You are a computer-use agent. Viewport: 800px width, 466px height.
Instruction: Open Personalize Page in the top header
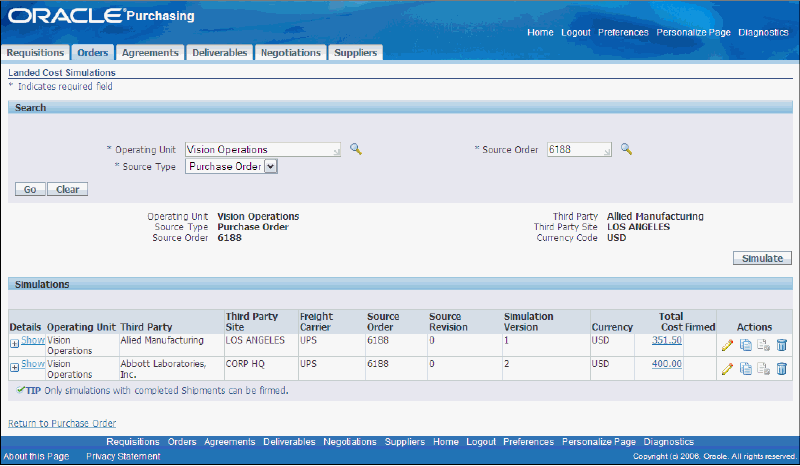click(693, 32)
